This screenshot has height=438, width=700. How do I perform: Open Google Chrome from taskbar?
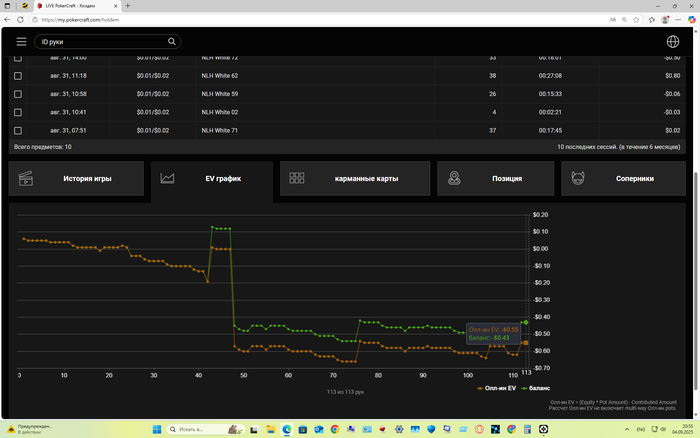[335, 430]
